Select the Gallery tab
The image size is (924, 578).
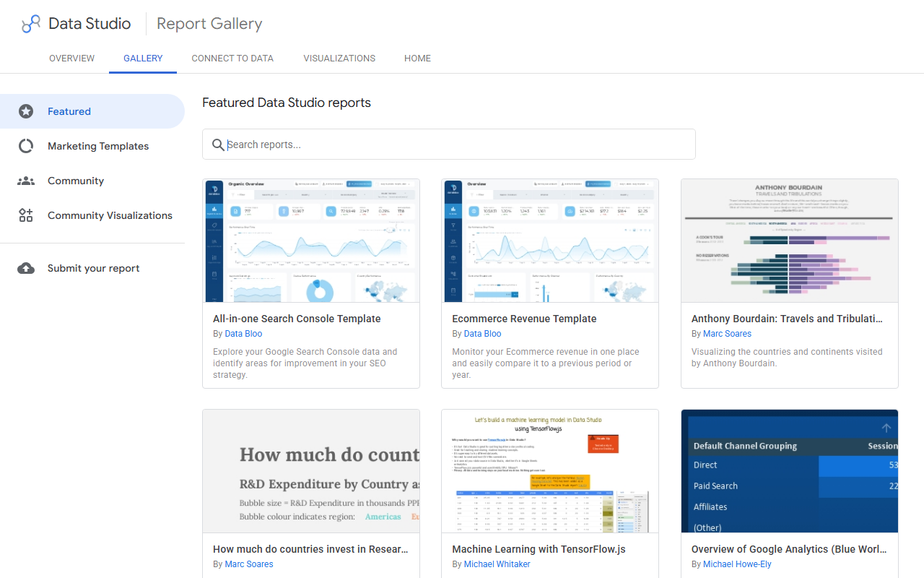143,59
